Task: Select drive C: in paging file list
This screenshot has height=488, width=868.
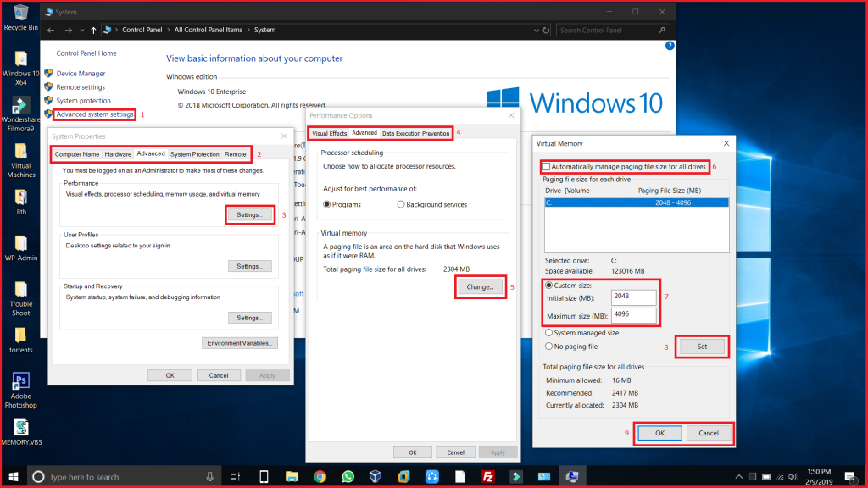Action: [x=637, y=202]
